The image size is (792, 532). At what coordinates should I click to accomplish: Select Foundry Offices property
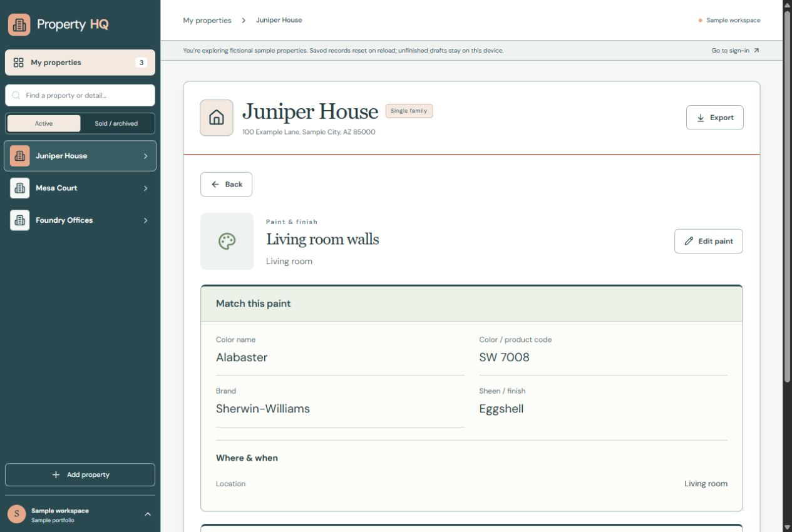[x=80, y=220]
